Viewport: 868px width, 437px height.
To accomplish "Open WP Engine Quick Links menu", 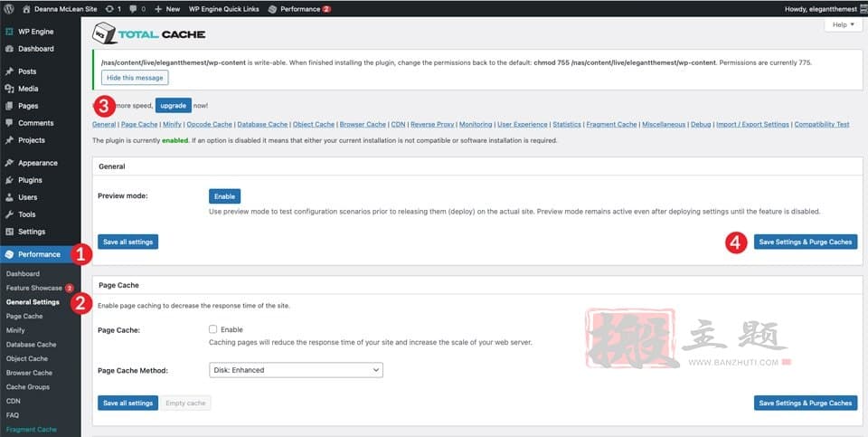I will 223,9.
